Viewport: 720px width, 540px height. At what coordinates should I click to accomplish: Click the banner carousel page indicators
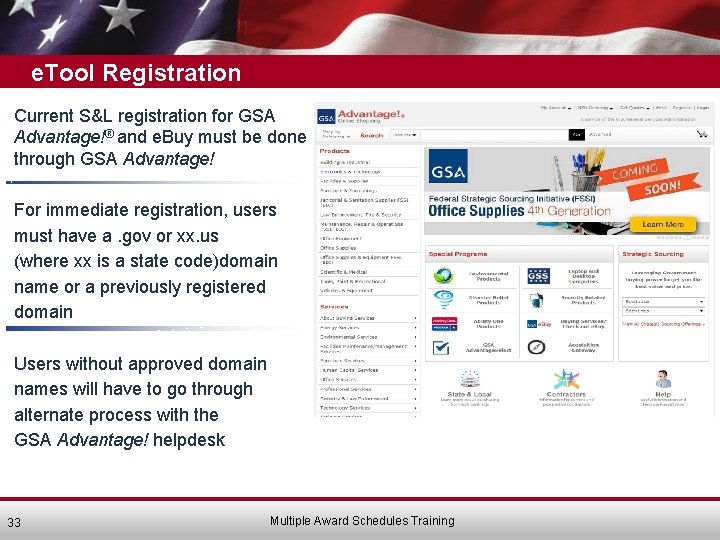pyautogui.click(x=682, y=238)
